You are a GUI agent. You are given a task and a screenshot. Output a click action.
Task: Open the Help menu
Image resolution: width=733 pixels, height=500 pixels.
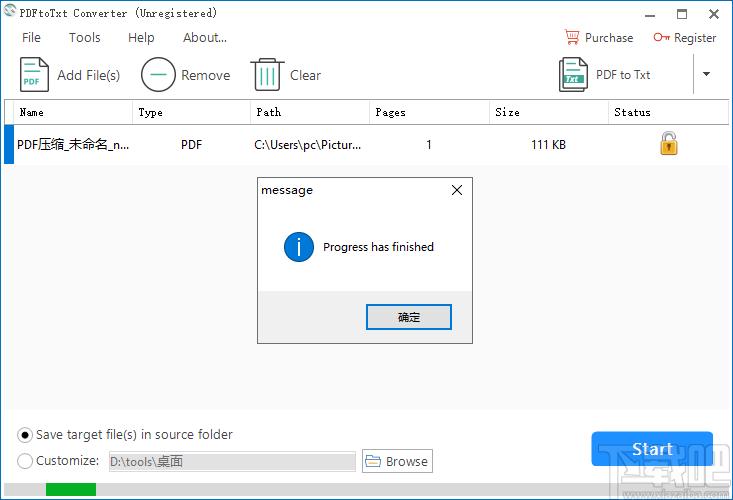pos(141,37)
